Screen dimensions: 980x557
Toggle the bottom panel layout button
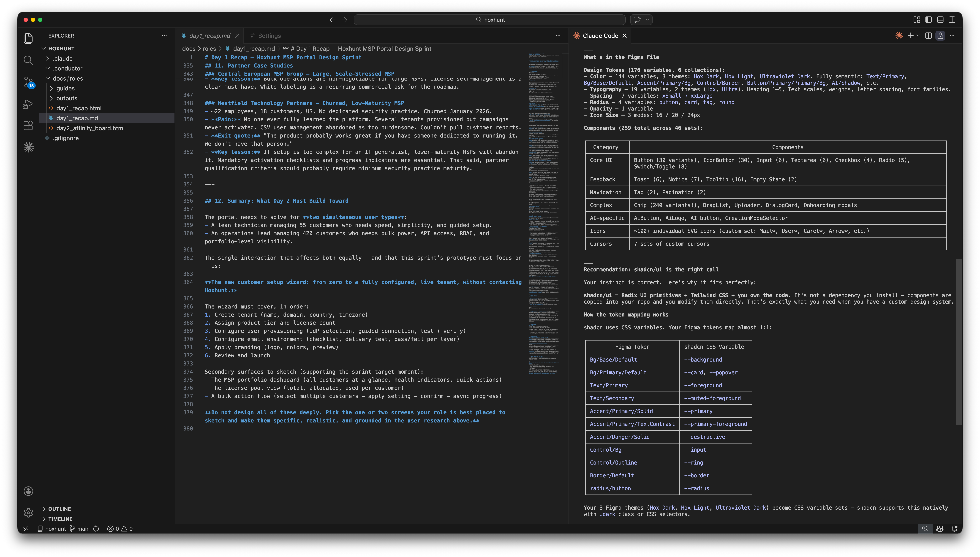point(940,19)
